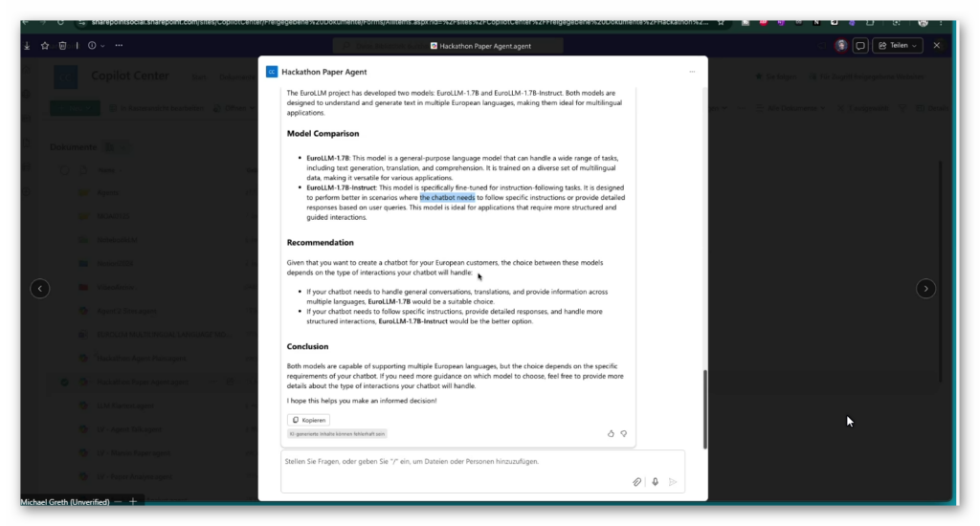980x526 pixels.
Task: Click the browser profile avatar icon
Action: [924, 23]
